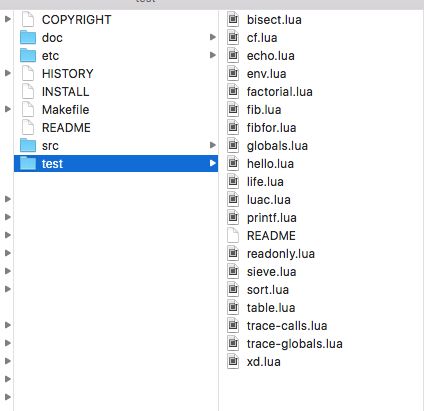The height and width of the screenshot is (411, 424).
Task: Click the readonly.lua file icon
Action: 233,253
